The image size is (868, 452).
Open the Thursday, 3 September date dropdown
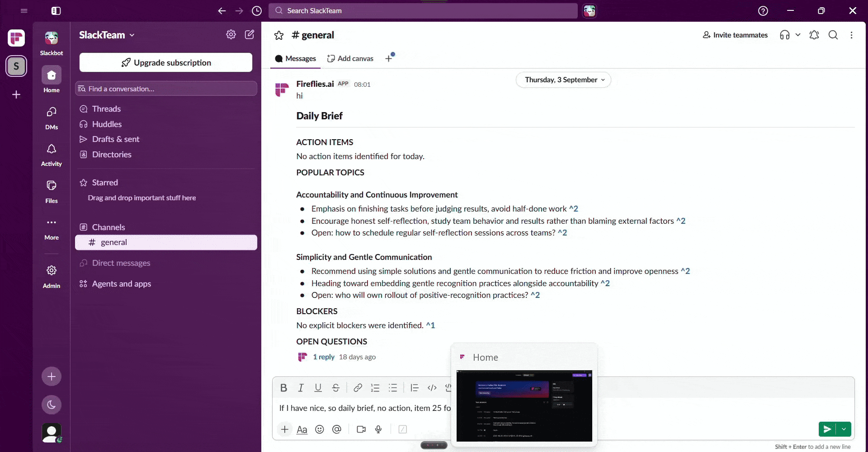coord(563,80)
